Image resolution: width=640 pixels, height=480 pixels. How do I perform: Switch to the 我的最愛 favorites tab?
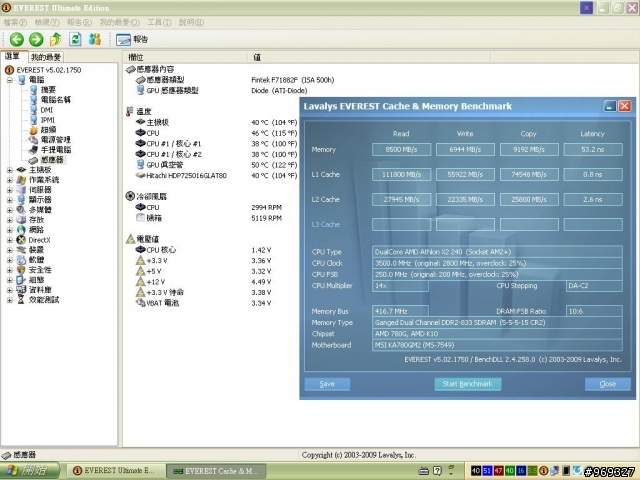[46, 57]
